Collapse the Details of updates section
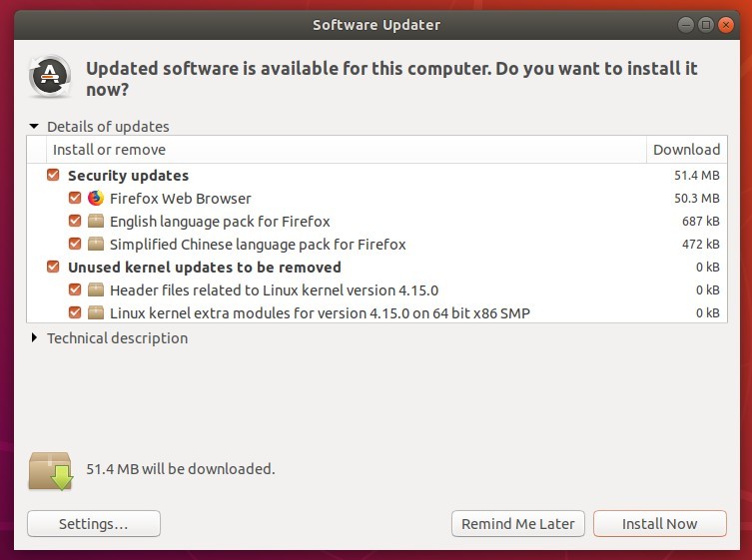The image size is (752, 560). coord(34,127)
